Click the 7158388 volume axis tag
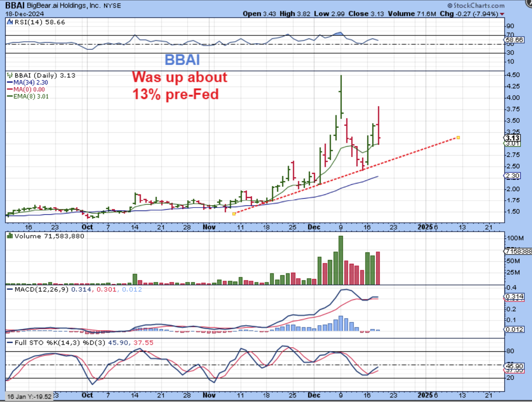This screenshot has width=532, height=402. 518,252
